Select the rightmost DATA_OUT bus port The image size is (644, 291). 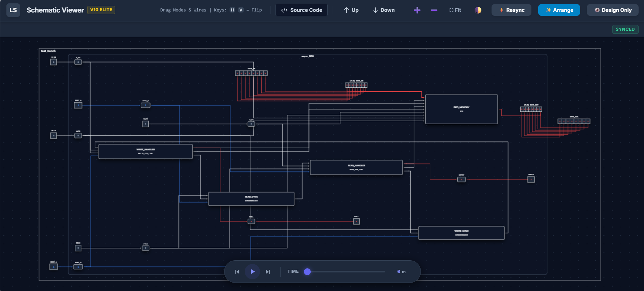point(574,121)
